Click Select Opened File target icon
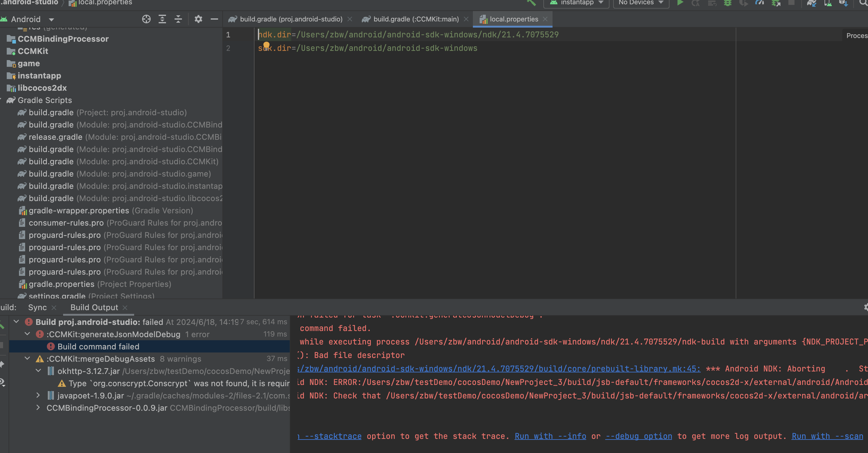This screenshot has width=868, height=453. click(x=146, y=19)
